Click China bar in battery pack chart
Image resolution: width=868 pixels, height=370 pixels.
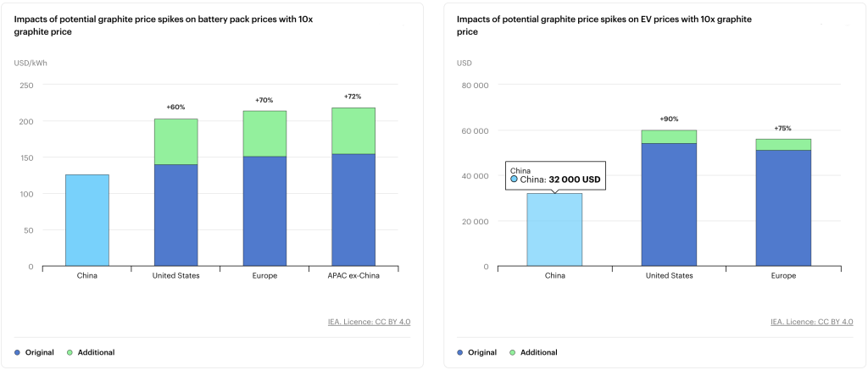[x=87, y=220]
